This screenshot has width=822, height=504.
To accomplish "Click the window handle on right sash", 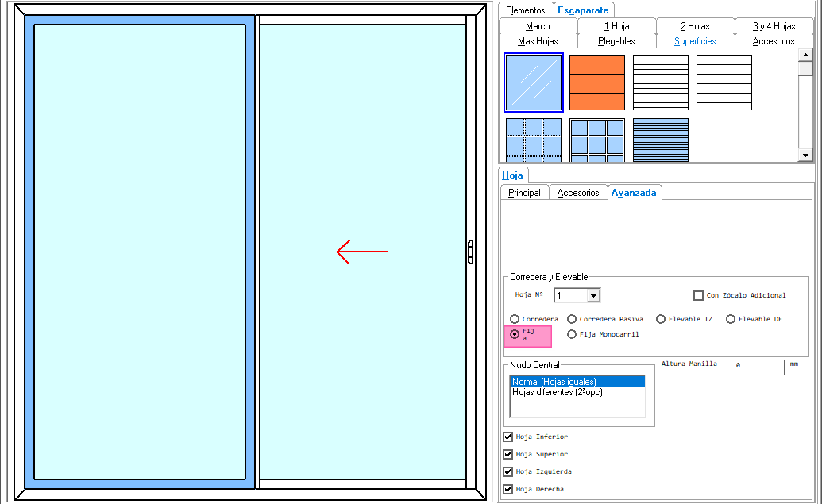I will (470, 252).
